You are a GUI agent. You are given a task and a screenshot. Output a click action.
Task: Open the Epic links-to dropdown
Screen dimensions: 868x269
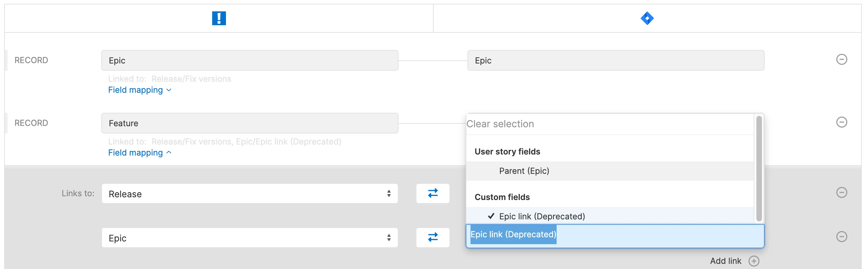pos(250,238)
